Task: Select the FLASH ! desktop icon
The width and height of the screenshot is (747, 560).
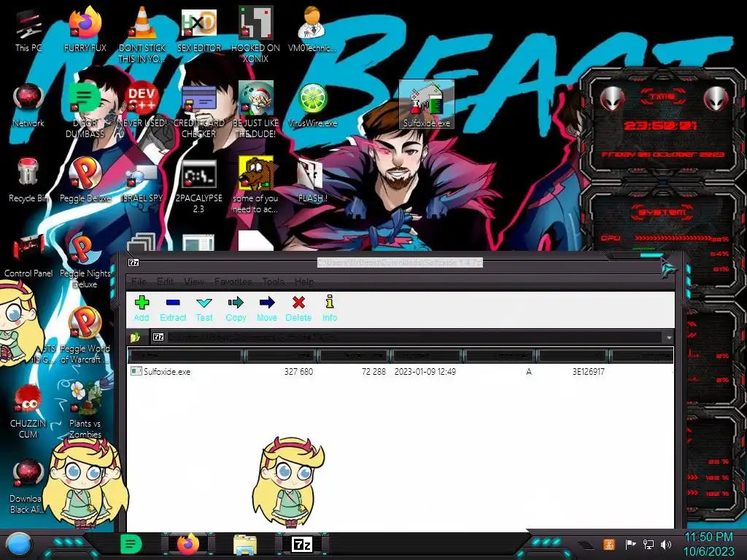Action: click(312, 180)
